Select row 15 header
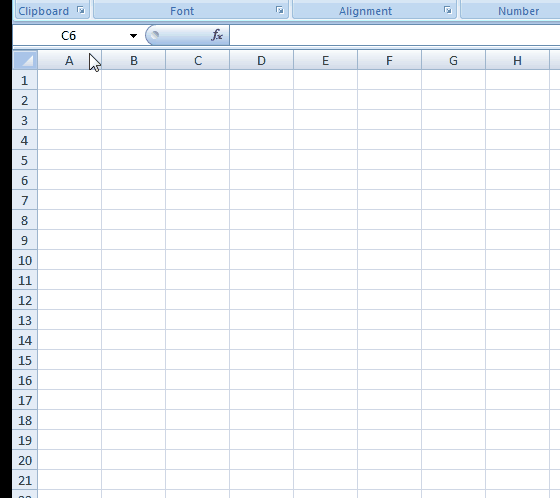The height and width of the screenshot is (498, 560). (x=25, y=360)
